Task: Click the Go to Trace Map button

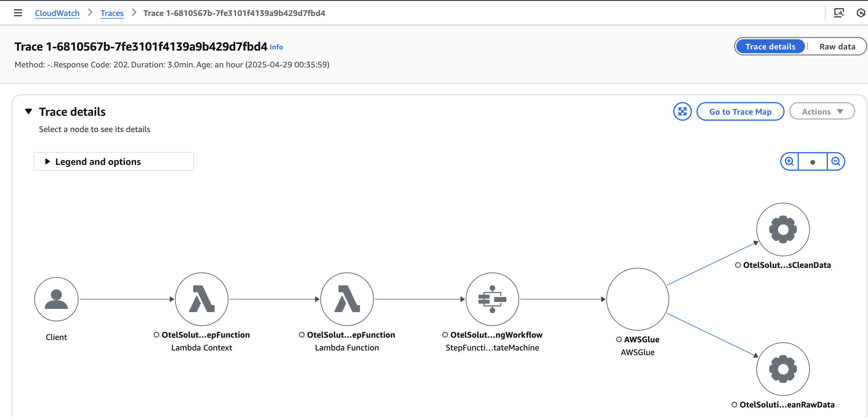Action: click(x=740, y=112)
